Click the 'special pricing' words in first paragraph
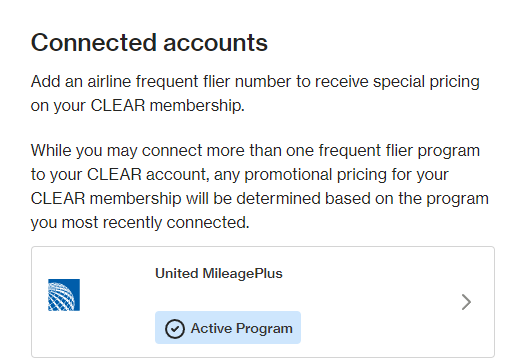This screenshot has width=521, height=363. pyautogui.click(x=426, y=82)
